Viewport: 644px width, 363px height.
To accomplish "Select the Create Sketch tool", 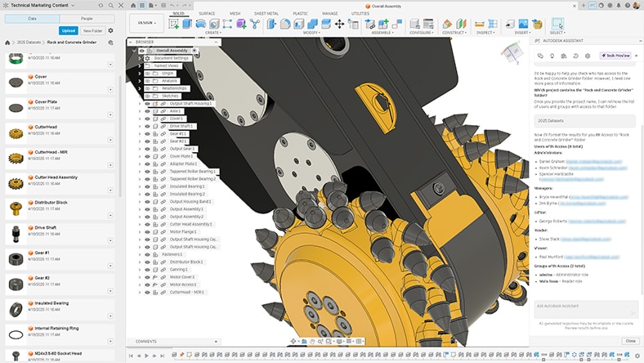I will click(174, 24).
